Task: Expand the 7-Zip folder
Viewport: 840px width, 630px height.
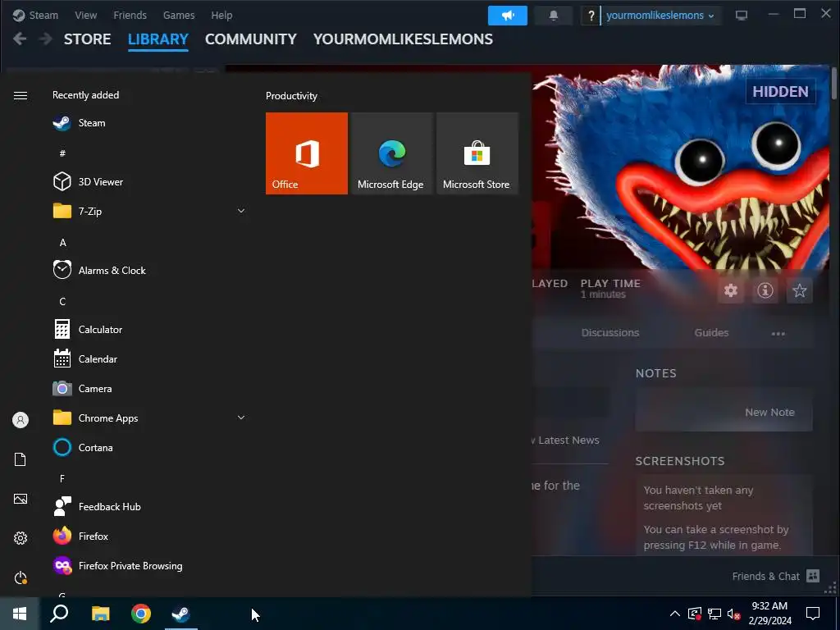Action: click(241, 211)
